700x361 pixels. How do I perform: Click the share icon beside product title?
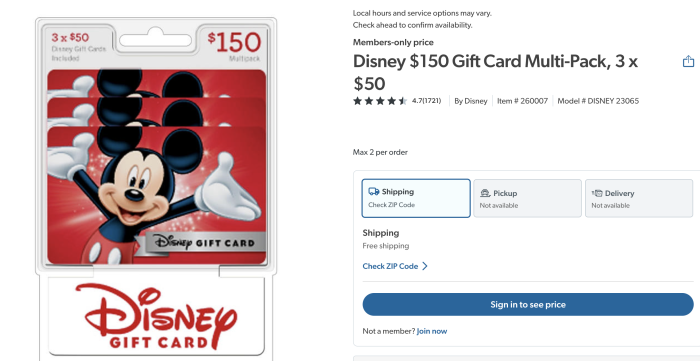click(x=688, y=61)
